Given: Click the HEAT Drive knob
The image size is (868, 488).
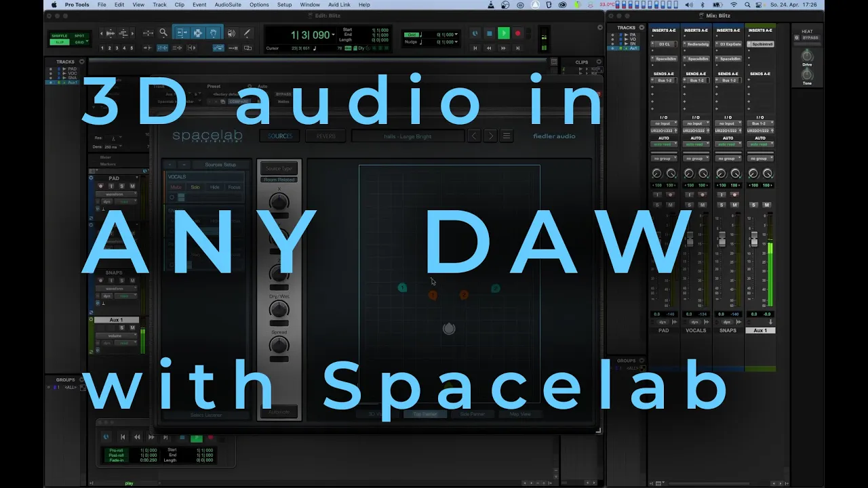Looking at the screenshot, I should [x=807, y=56].
